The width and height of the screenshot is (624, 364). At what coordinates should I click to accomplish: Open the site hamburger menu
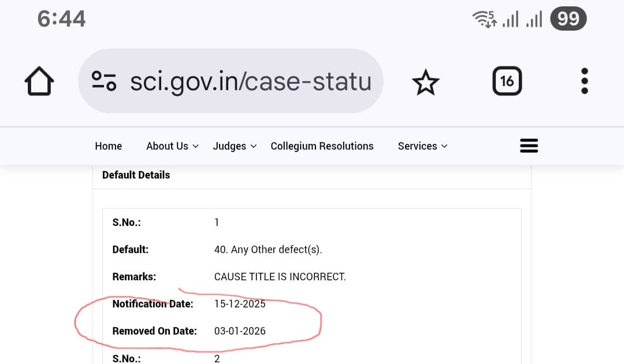click(x=529, y=146)
